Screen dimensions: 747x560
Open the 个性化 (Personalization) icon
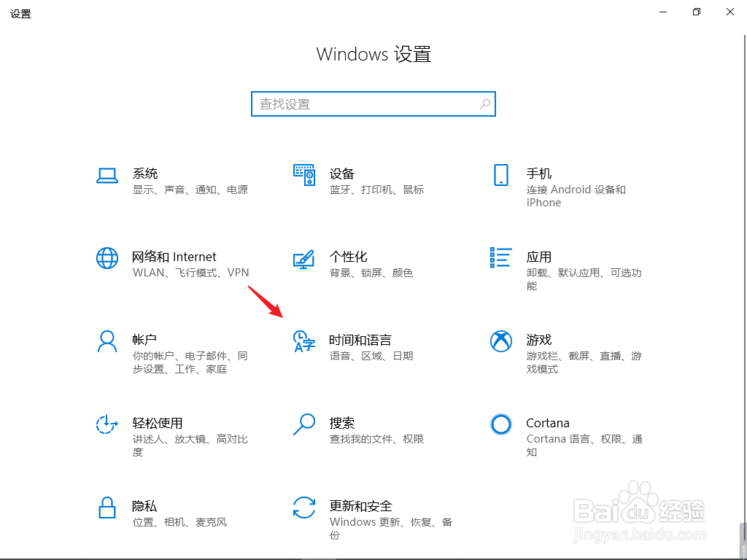pos(303,258)
